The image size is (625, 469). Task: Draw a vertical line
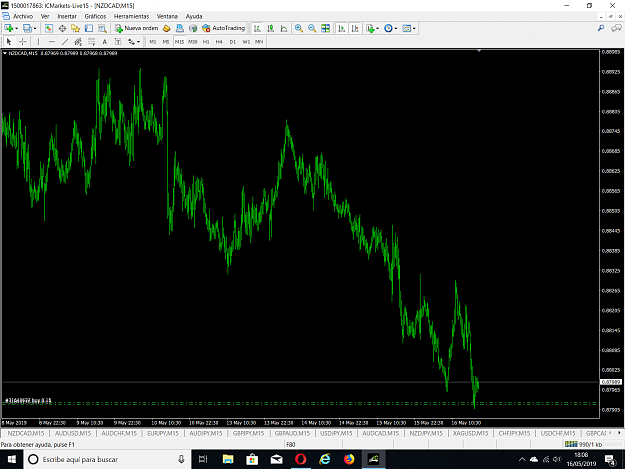[x=38, y=41]
